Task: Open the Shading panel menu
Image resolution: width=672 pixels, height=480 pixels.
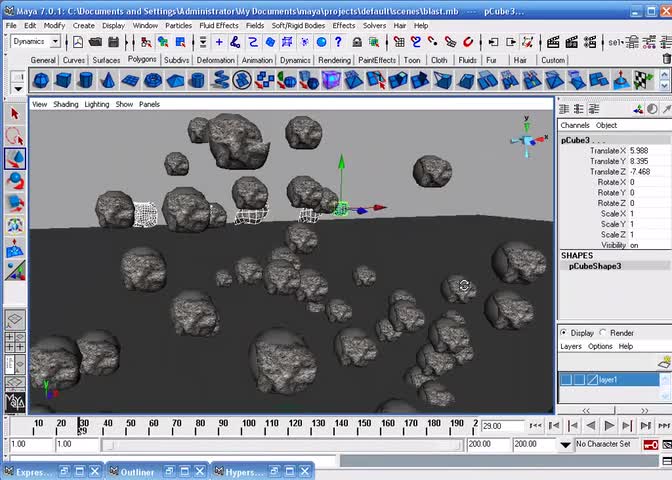Action: pos(66,104)
